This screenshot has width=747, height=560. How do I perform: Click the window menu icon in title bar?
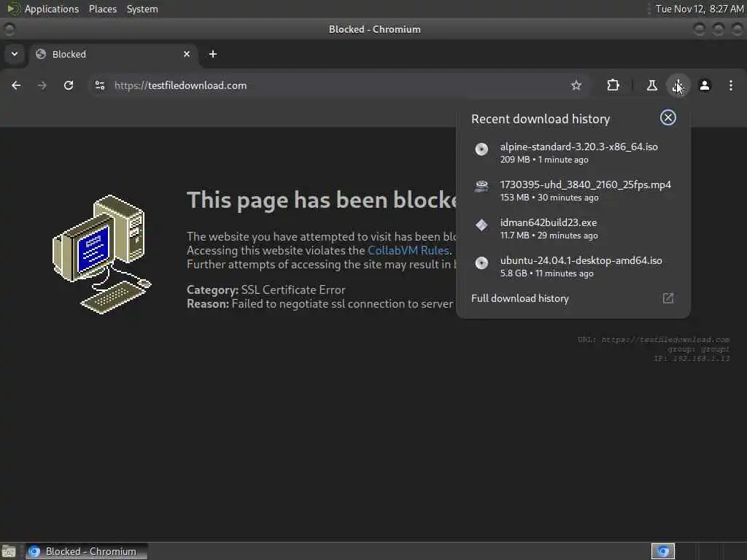(9, 29)
